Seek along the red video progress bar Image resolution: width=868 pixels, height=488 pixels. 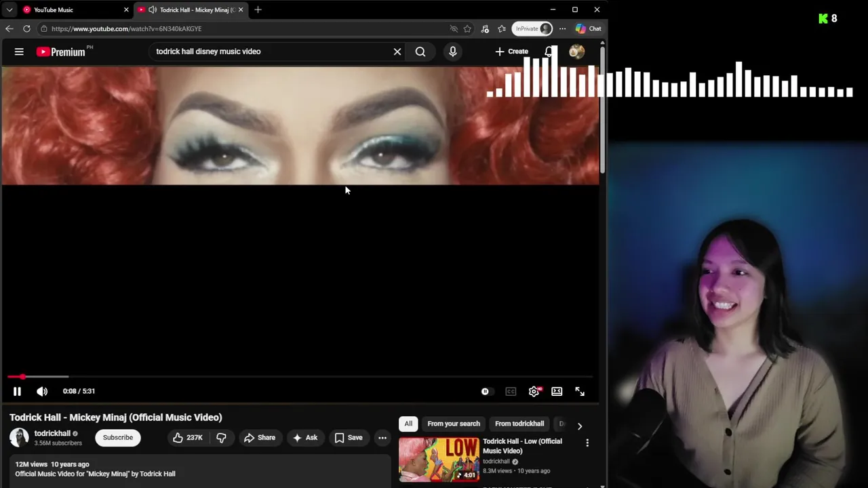300,376
